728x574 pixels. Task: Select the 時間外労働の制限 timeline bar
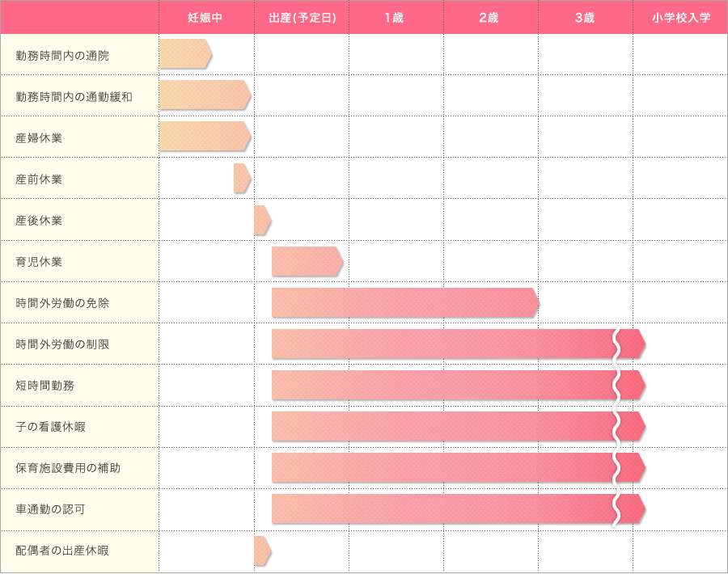459,344
